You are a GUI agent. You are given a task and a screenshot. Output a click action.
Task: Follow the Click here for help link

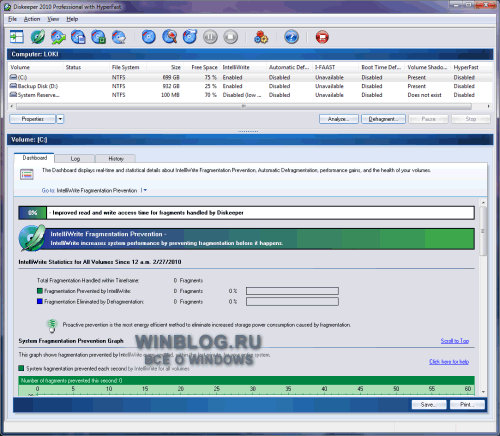coord(449,362)
